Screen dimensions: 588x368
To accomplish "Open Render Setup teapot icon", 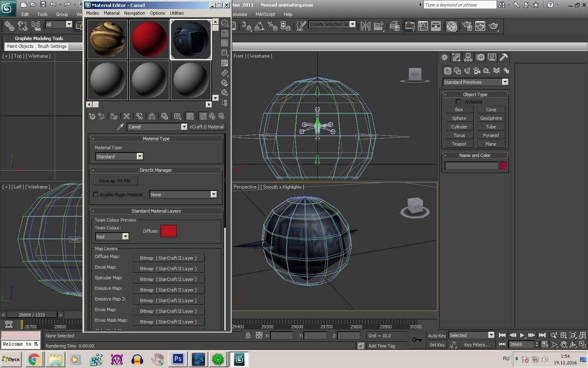I will (x=467, y=26).
